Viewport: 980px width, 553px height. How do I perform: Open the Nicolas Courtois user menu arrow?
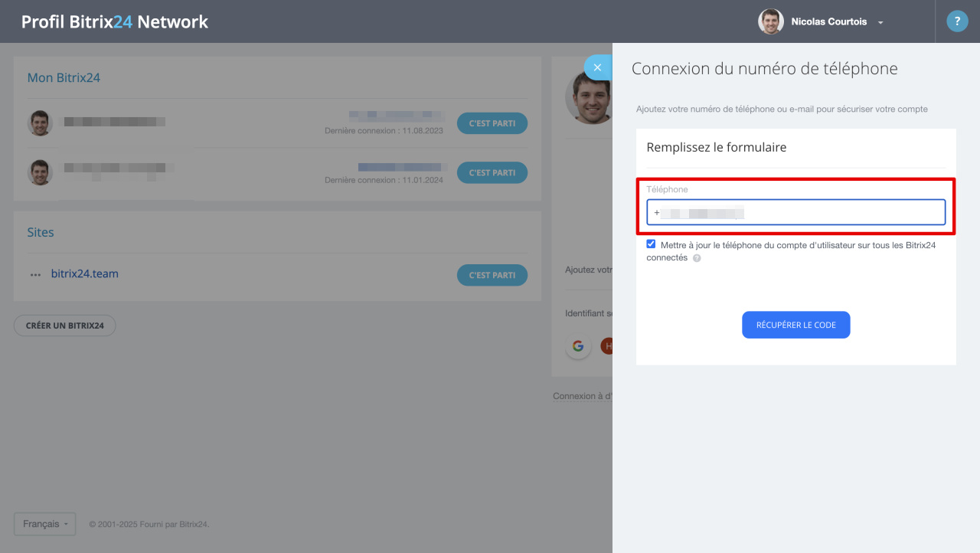(880, 23)
